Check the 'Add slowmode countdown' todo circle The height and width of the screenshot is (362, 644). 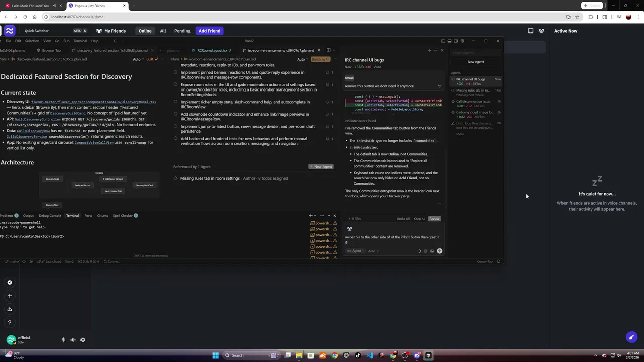click(175, 114)
